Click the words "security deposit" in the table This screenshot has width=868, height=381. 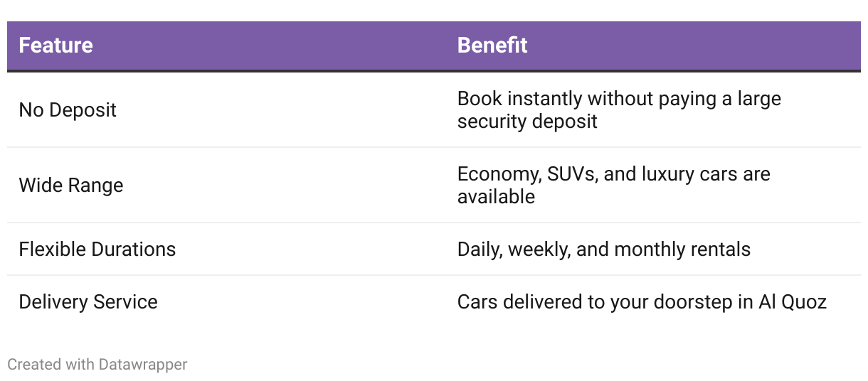pos(527,121)
